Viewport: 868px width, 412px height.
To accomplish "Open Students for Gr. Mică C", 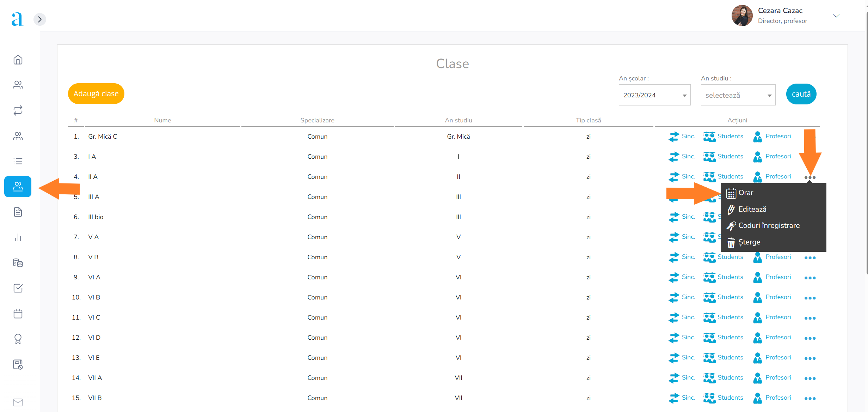I will click(x=723, y=137).
